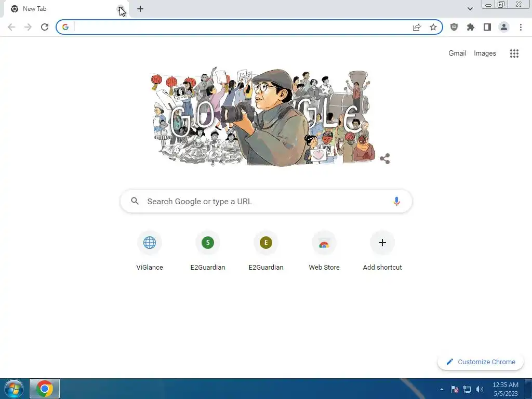Viewport: 532px width, 399px height.
Task: Open the Windows Start menu
Action: click(14, 389)
